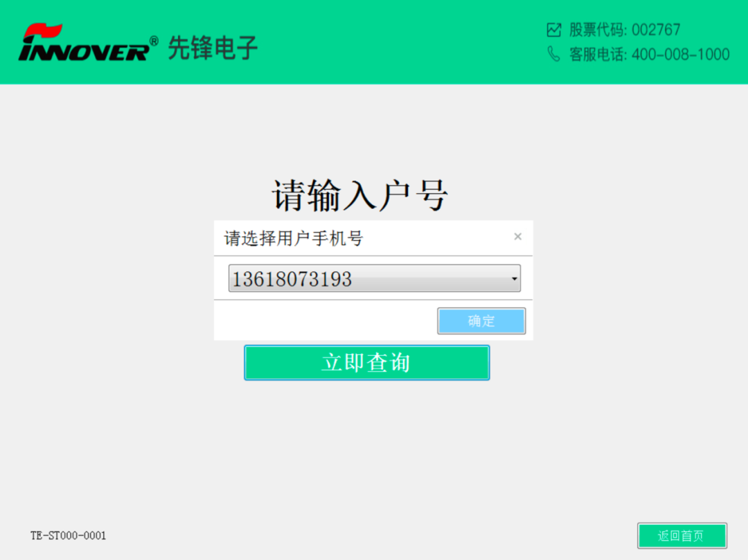
Task: Click the telephone handset icon
Action: [553, 54]
